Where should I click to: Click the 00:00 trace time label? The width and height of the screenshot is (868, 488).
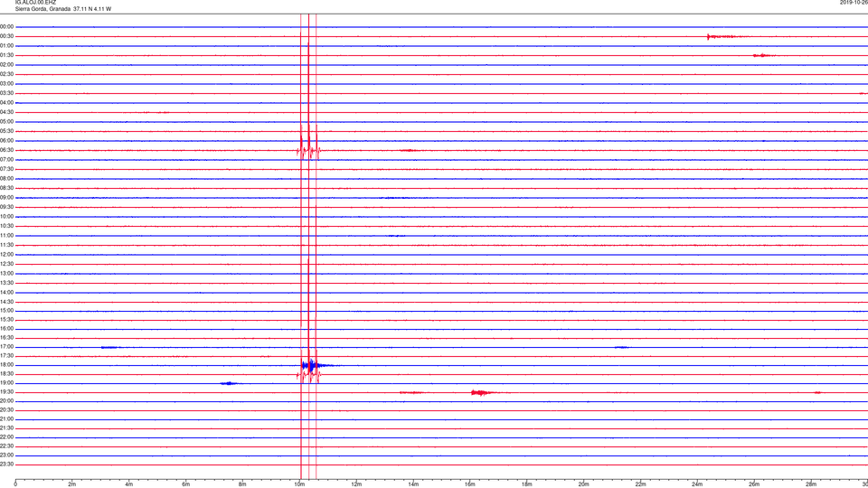pos(6,26)
